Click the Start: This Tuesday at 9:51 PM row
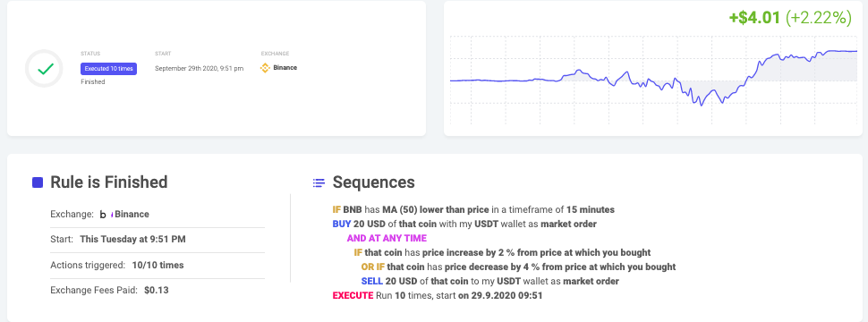This screenshot has height=322, width=868. tap(157, 240)
